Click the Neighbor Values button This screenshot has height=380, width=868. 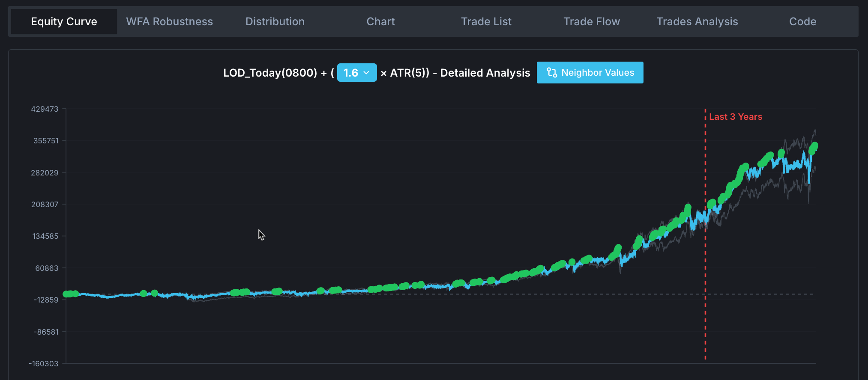[590, 73]
